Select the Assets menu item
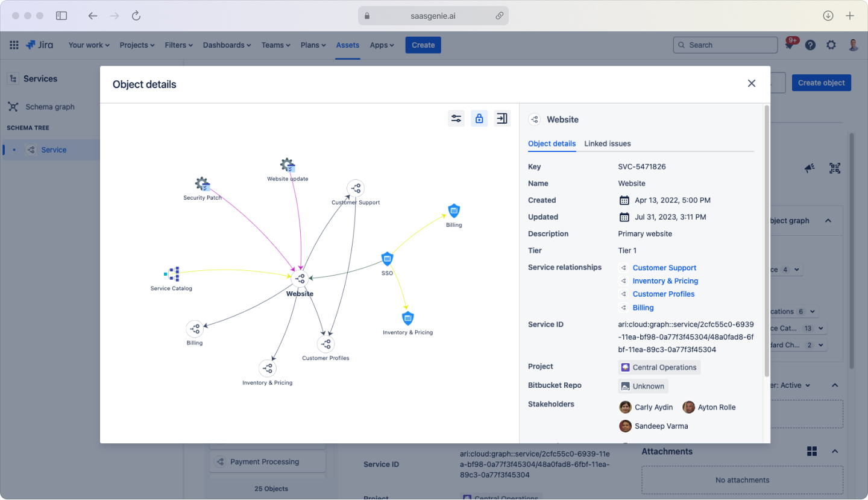 tap(347, 45)
